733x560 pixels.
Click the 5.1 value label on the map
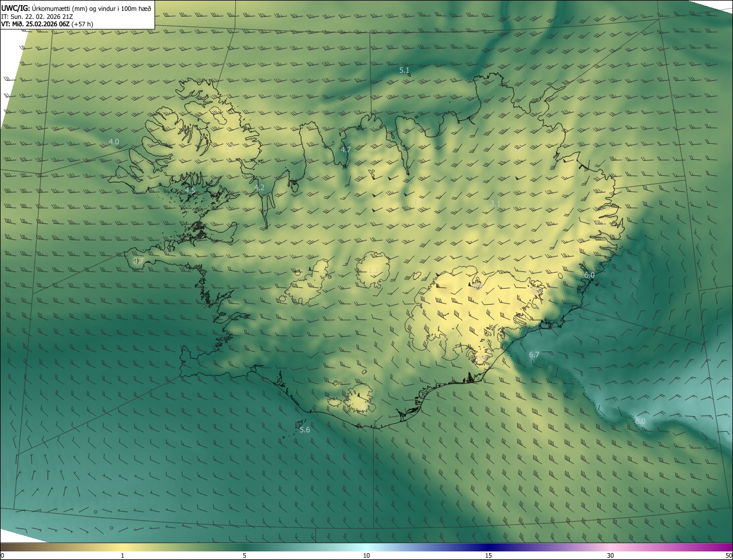click(x=404, y=70)
